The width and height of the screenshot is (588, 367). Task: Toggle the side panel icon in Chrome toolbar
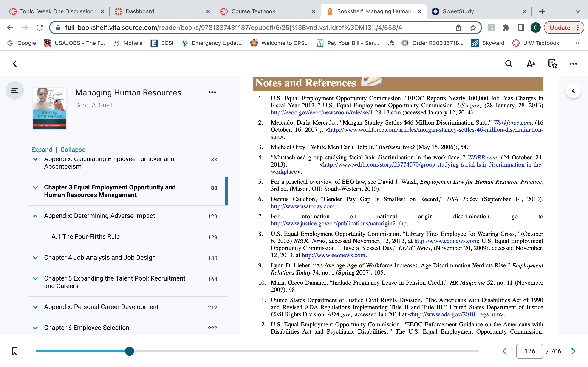point(521,28)
